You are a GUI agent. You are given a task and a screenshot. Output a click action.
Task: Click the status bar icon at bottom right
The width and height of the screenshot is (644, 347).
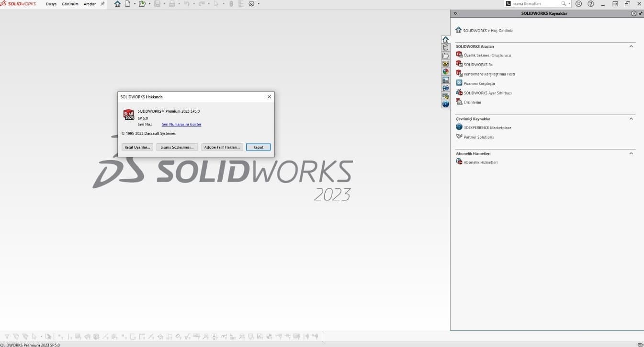point(640,345)
